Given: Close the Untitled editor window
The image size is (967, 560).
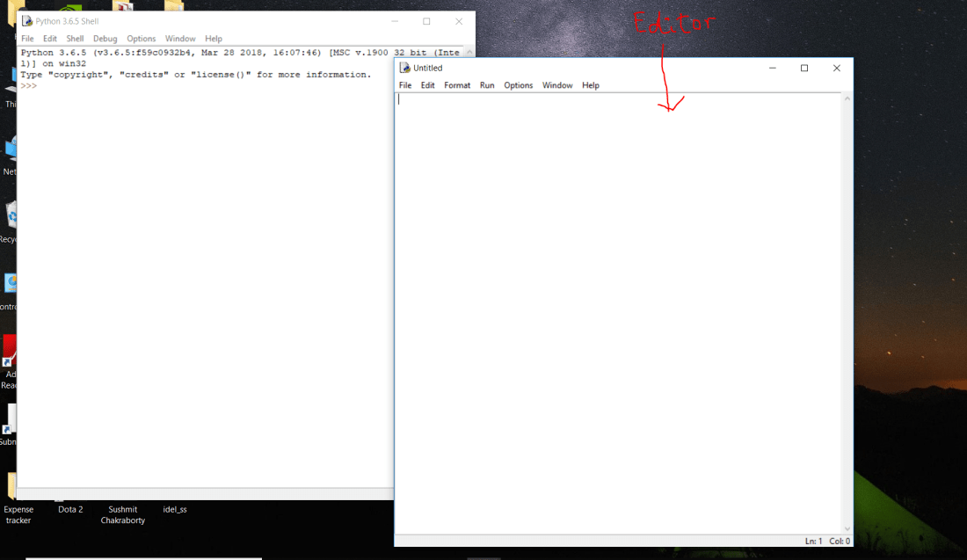Looking at the screenshot, I should tap(837, 68).
